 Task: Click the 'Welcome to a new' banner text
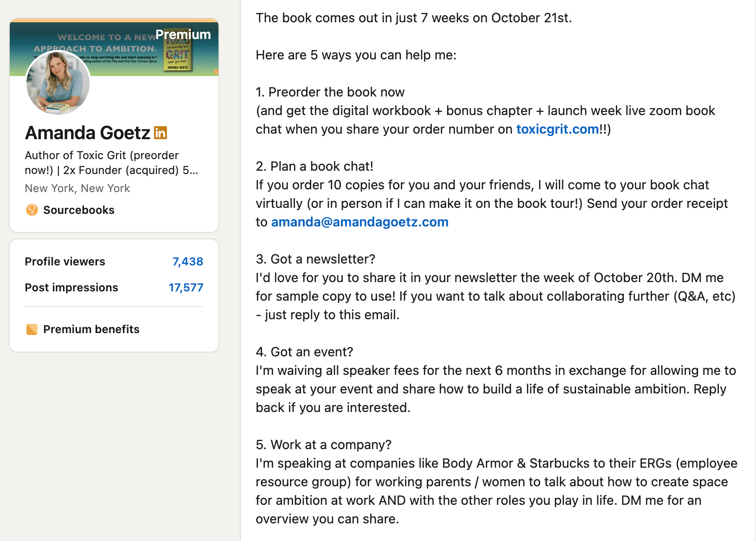click(x=106, y=37)
